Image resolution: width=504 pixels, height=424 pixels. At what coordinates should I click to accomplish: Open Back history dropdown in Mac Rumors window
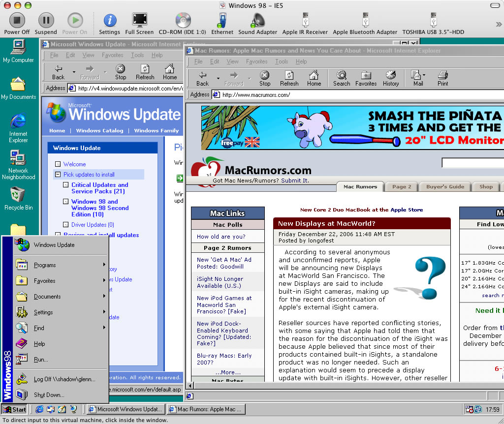(x=218, y=78)
